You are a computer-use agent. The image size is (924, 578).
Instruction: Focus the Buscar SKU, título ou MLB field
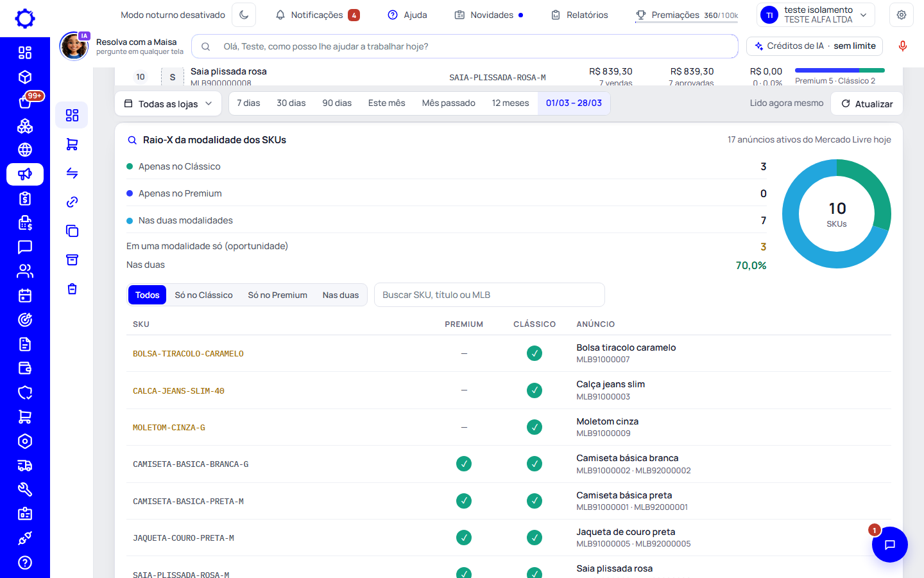pyautogui.click(x=490, y=295)
